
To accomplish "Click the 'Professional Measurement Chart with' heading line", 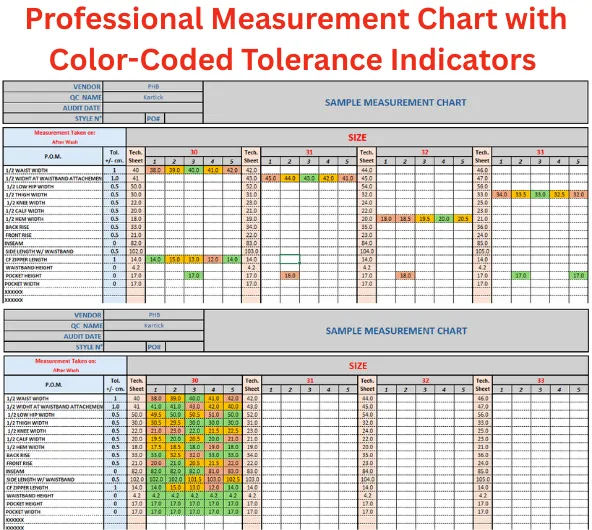I will [x=296, y=18].
